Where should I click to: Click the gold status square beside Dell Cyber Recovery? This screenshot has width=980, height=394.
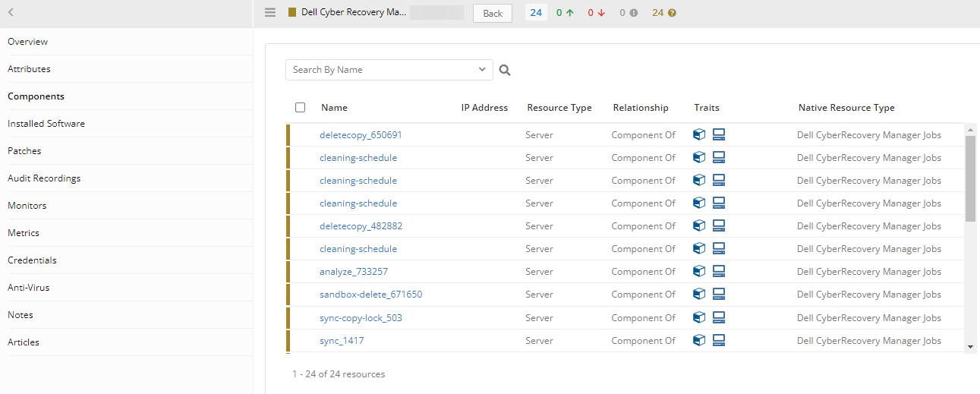click(x=292, y=13)
